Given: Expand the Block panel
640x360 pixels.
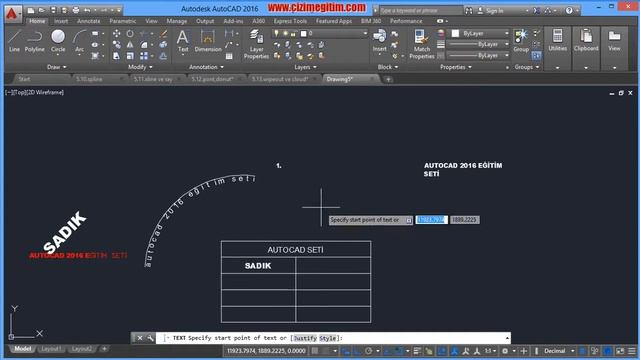Looking at the screenshot, I should [x=388, y=67].
